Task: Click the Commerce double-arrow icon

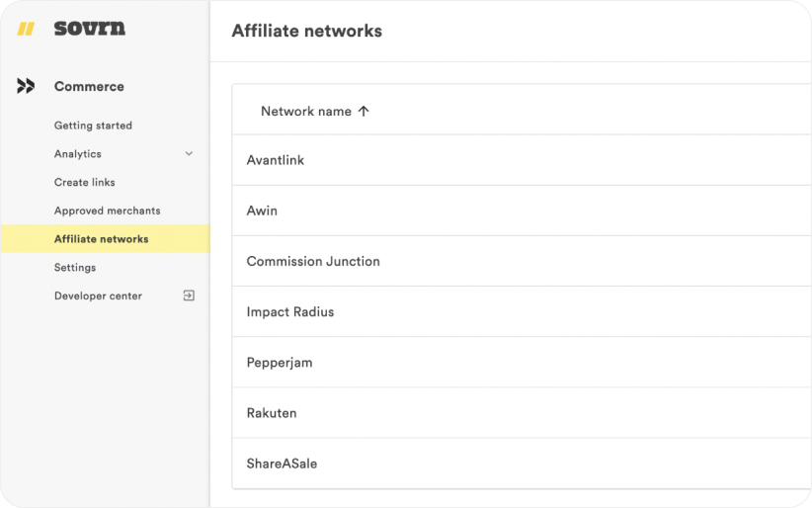Action: tap(26, 86)
